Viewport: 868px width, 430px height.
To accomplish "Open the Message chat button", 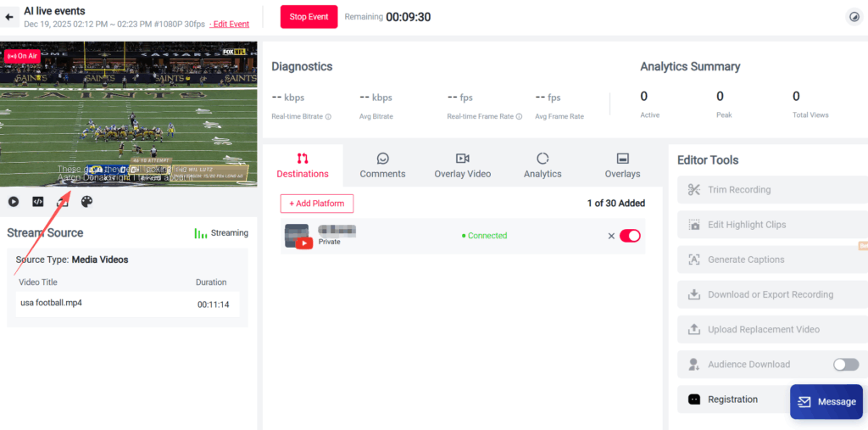I will pos(826,402).
